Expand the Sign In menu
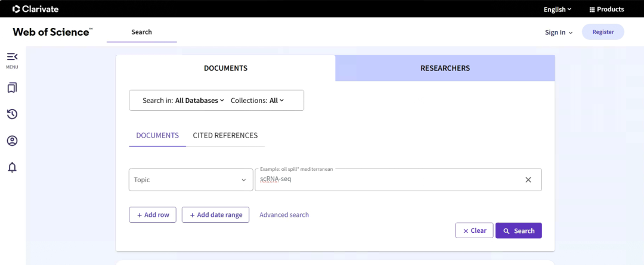This screenshot has width=644, height=265. (x=559, y=32)
